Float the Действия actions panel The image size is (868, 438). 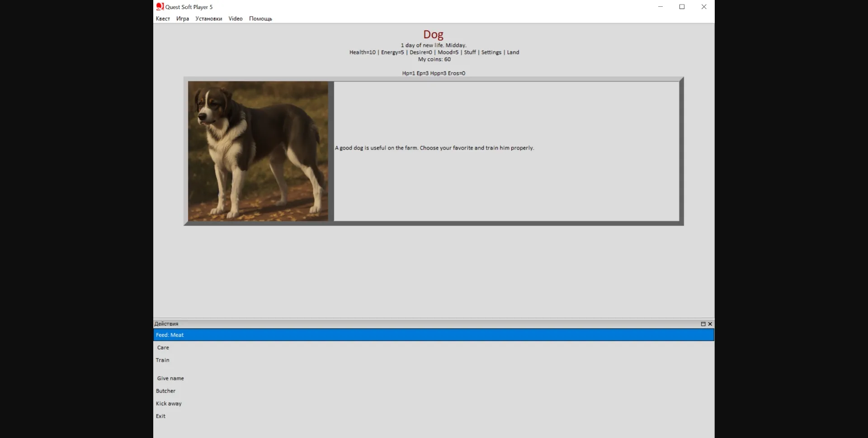click(x=703, y=324)
